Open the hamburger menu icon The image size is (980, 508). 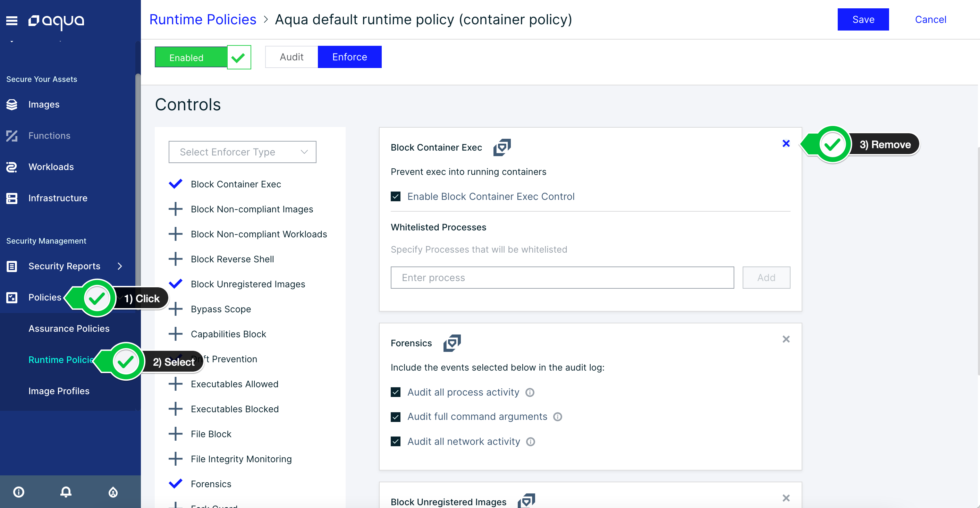[12, 20]
